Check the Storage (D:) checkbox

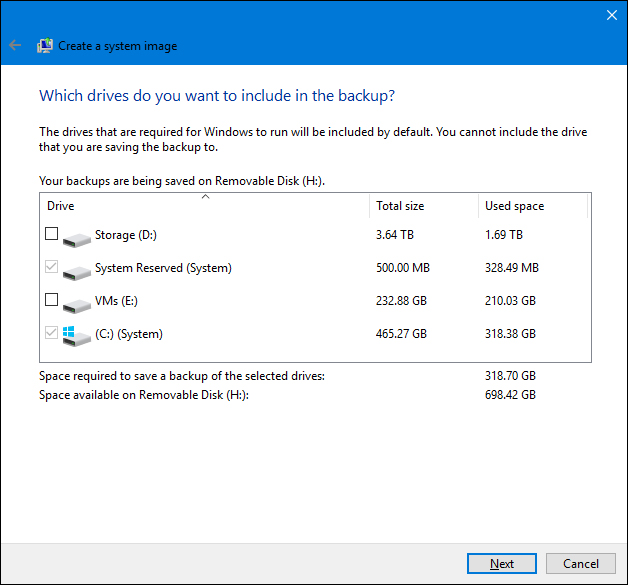click(x=52, y=235)
